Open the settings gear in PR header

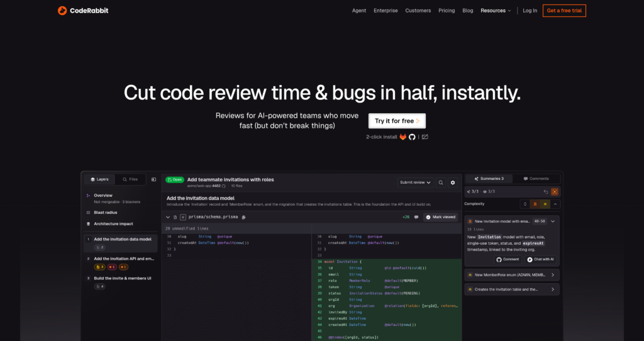click(x=453, y=183)
